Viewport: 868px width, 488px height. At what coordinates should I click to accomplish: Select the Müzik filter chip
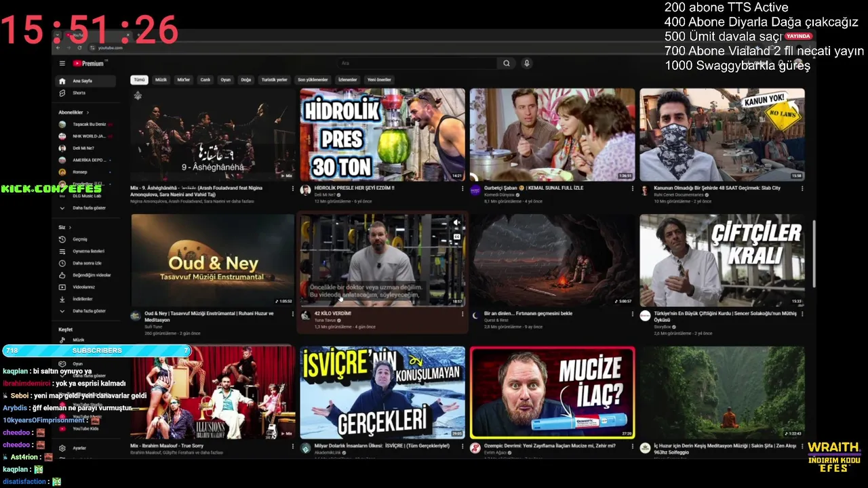pos(161,79)
